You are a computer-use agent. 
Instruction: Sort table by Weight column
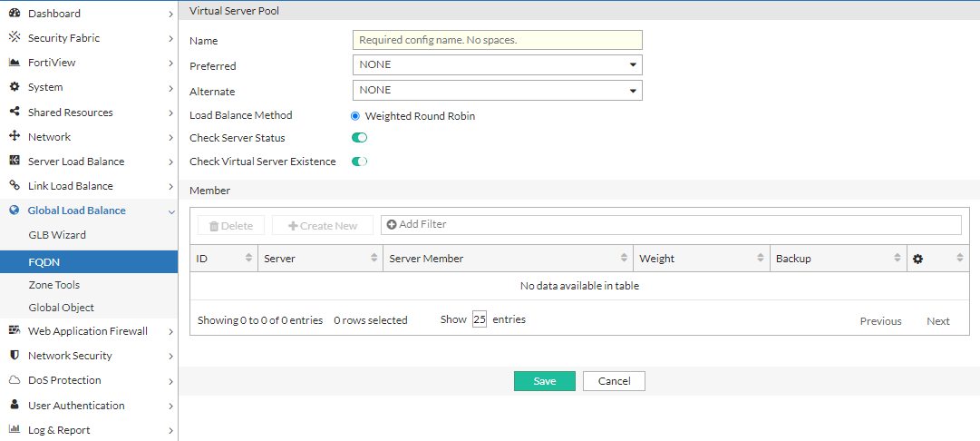click(701, 259)
